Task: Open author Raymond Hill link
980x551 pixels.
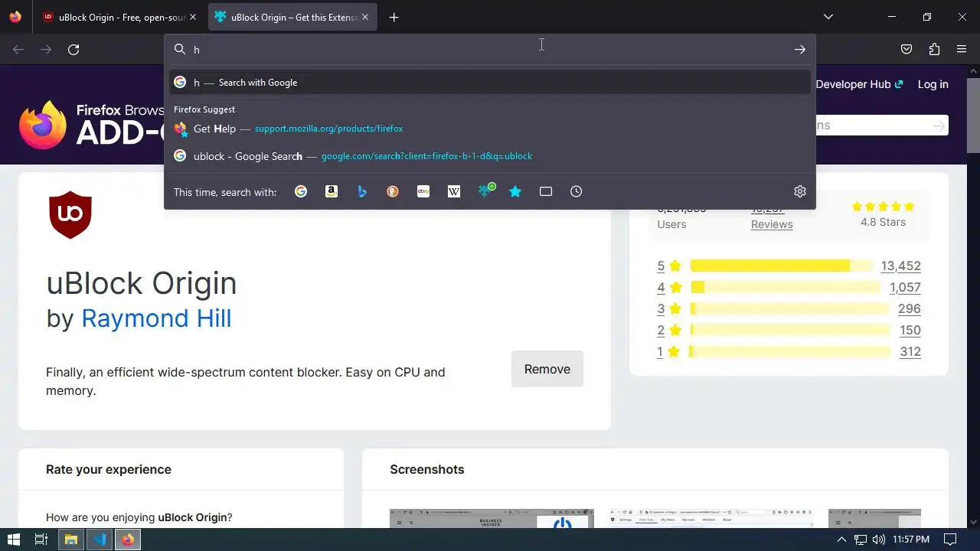Action: coord(156,318)
